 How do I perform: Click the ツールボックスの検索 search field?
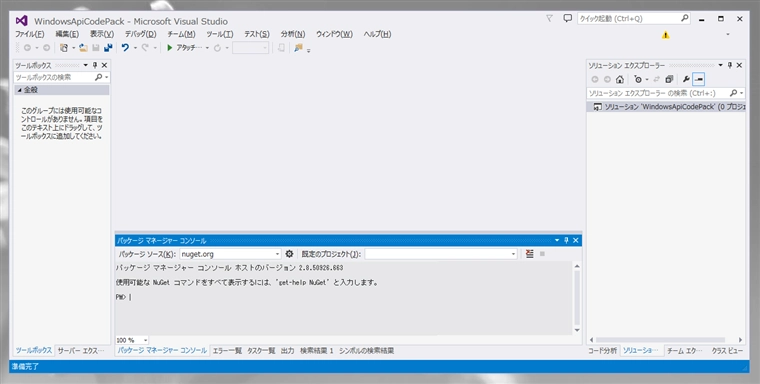(54, 77)
